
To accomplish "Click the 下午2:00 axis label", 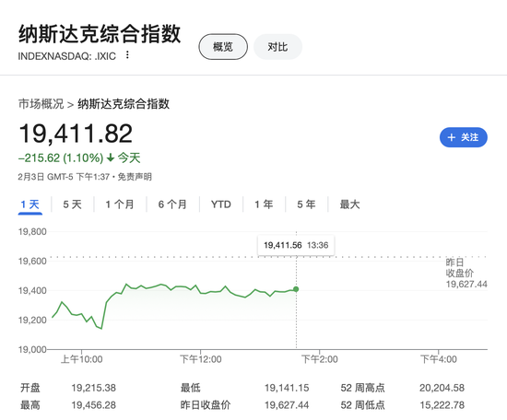I will coord(320,359).
